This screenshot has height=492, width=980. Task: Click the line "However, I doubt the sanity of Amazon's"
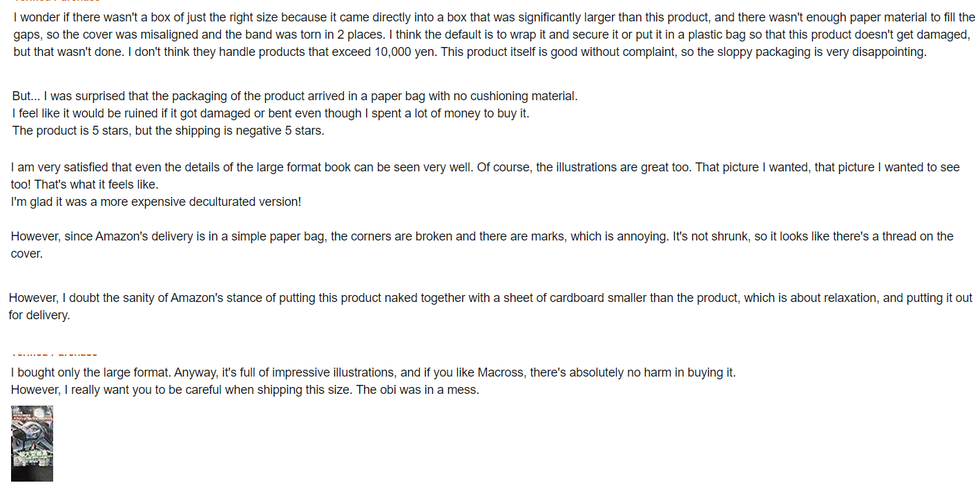[x=490, y=299]
